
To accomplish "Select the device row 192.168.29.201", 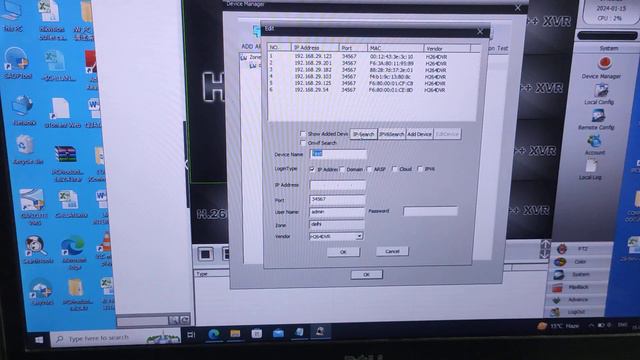I will point(373,63).
